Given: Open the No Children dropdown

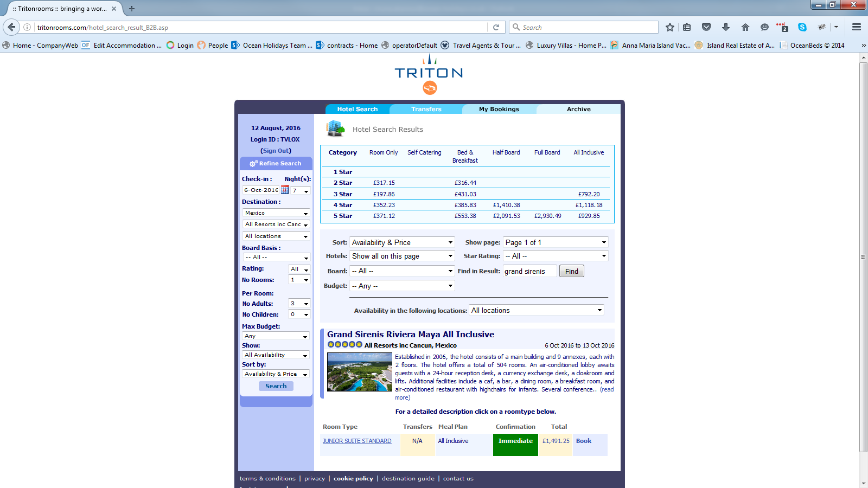Looking at the screenshot, I should click(x=299, y=314).
